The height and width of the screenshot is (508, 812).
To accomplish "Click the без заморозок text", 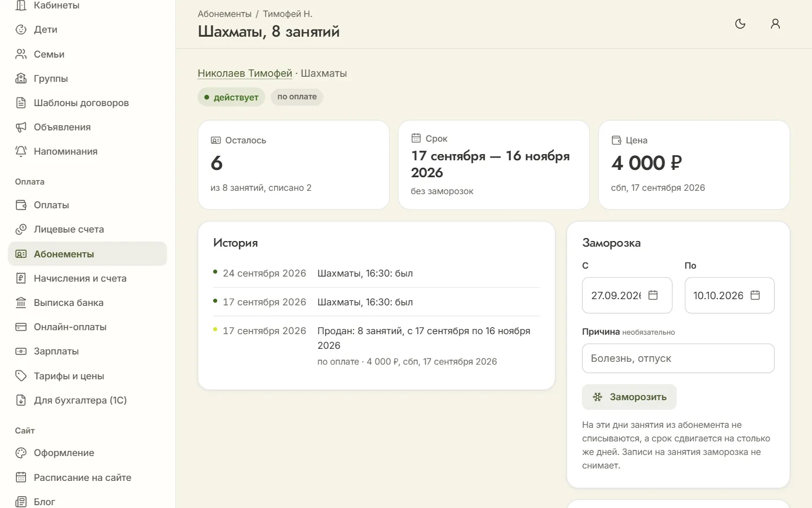I will click(442, 191).
